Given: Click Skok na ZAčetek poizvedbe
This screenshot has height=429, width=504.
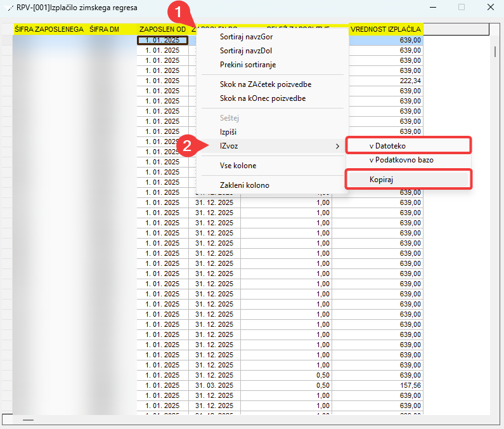Looking at the screenshot, I should point(266,84).
